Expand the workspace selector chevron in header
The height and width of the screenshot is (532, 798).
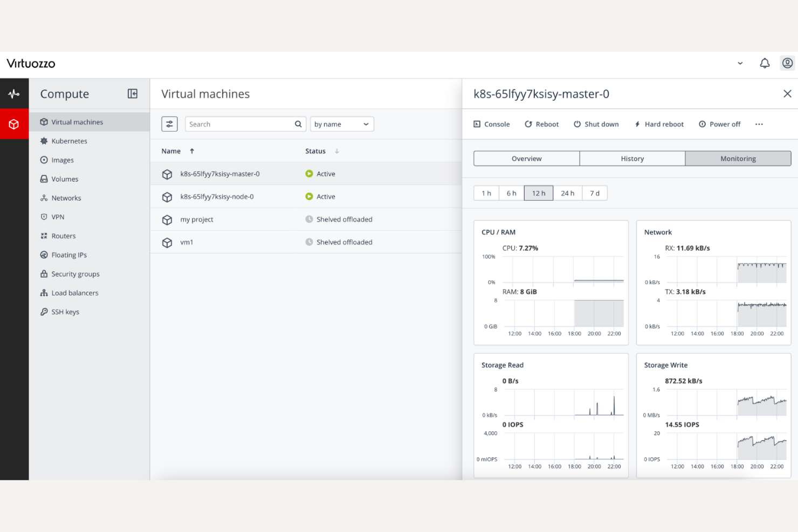pos(740,63)
